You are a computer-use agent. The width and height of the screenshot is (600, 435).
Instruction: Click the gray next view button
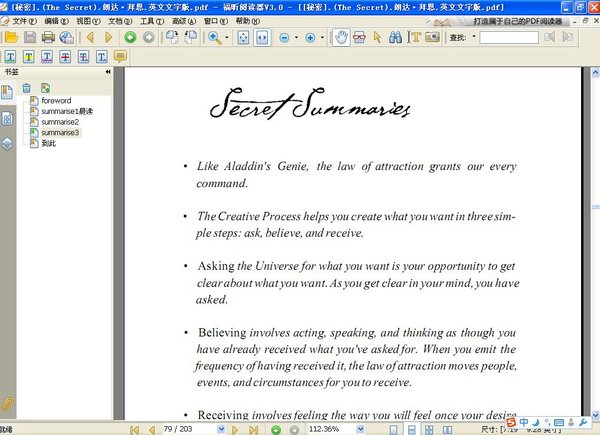pos(148,37)
